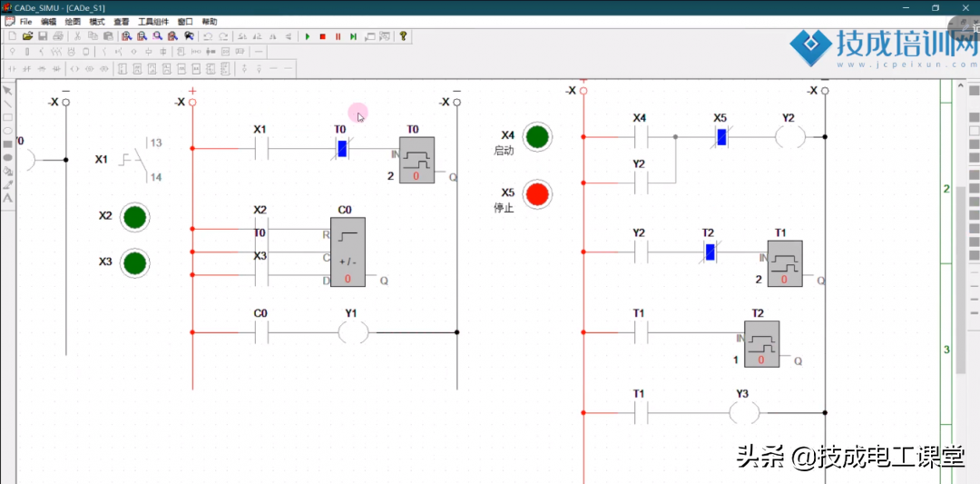The height and width of the screenshot is (484, 980).
Task: Open the 窗口 menu
Action: [185, 21]
